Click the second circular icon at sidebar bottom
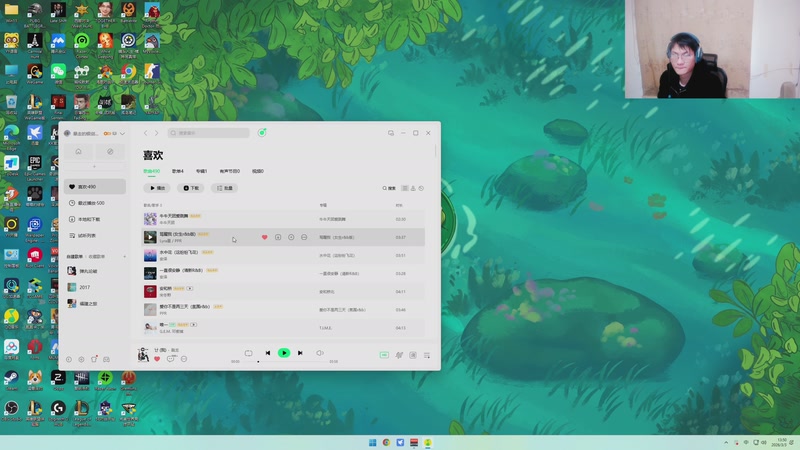800x450 pixels. click(x=81, y=360)
